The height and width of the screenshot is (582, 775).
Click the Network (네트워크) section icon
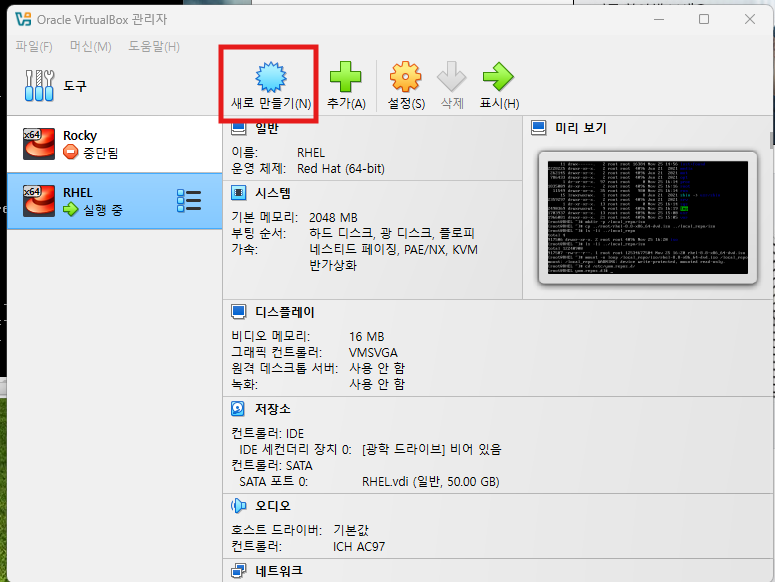[239, 571]
